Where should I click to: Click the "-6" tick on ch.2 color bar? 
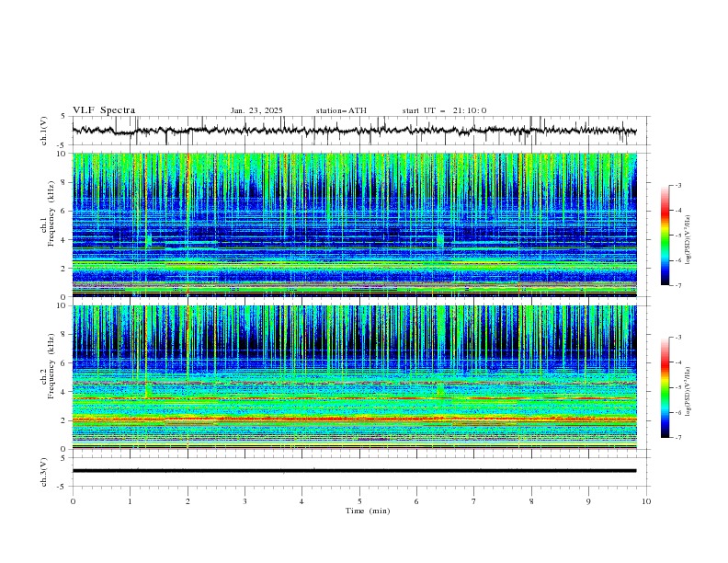(678, 412)
